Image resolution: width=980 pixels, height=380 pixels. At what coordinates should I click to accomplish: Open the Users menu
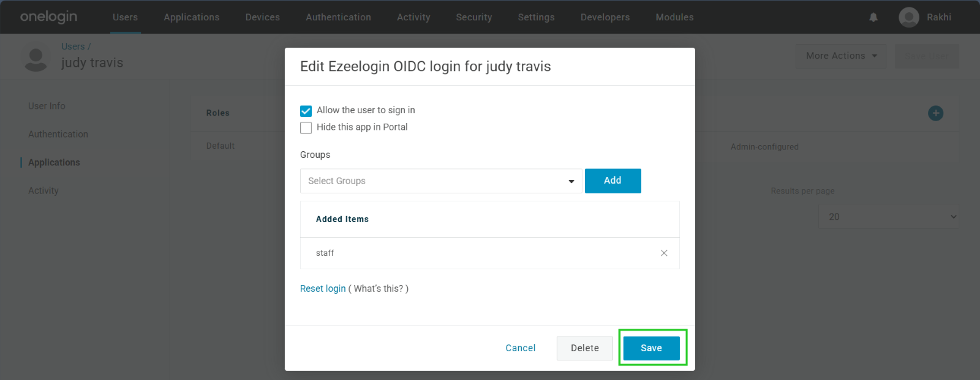[125, 17]
